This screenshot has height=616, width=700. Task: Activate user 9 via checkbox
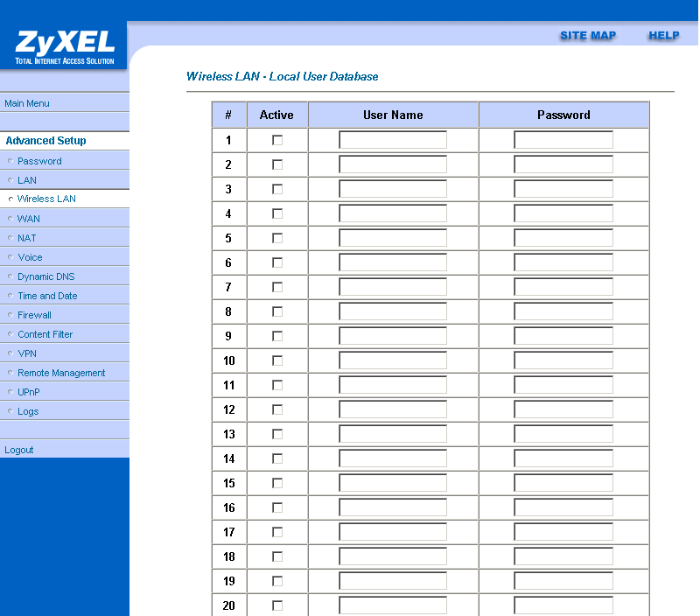[x=277, y=336]
